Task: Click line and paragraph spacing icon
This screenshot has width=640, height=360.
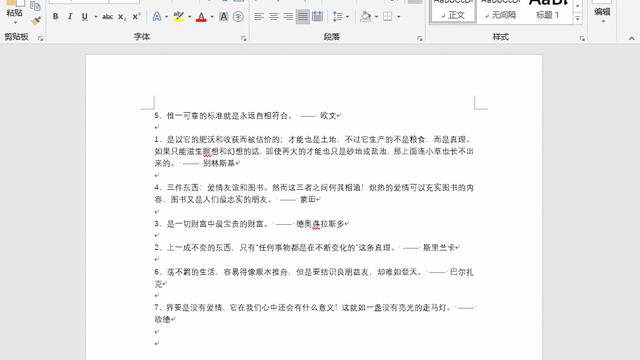Action: coord(338,17)
